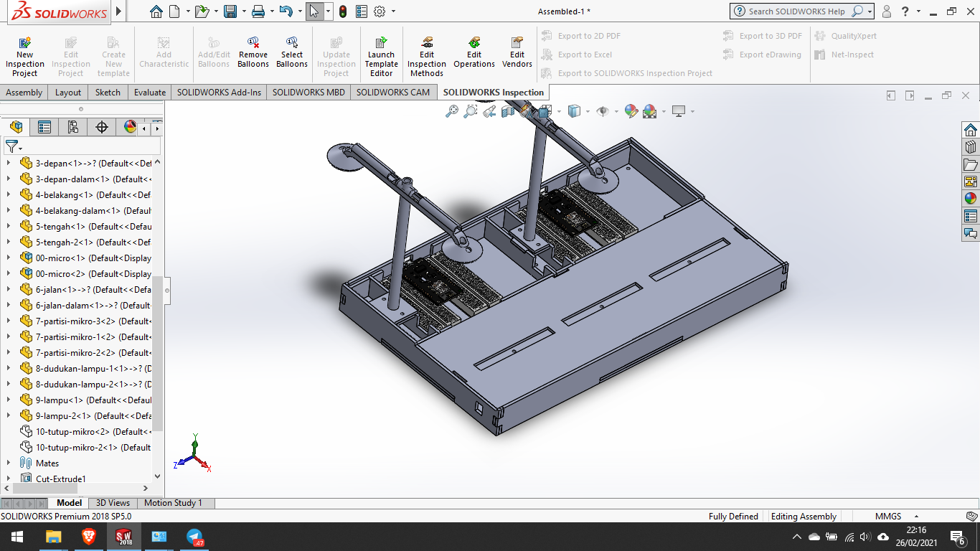Click the Rebuild traffic light icon
The height and width of the screenshot is (551, 980).
[343, 11]
